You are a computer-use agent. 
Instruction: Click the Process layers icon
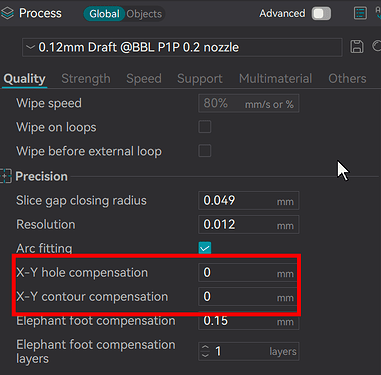click(x=7, y=13)
